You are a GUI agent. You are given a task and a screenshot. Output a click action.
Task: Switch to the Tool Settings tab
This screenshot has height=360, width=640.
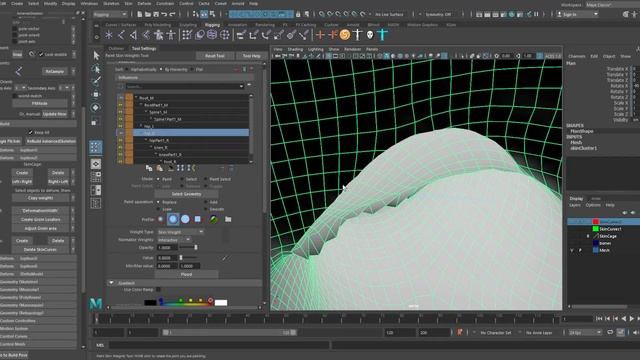144,49
